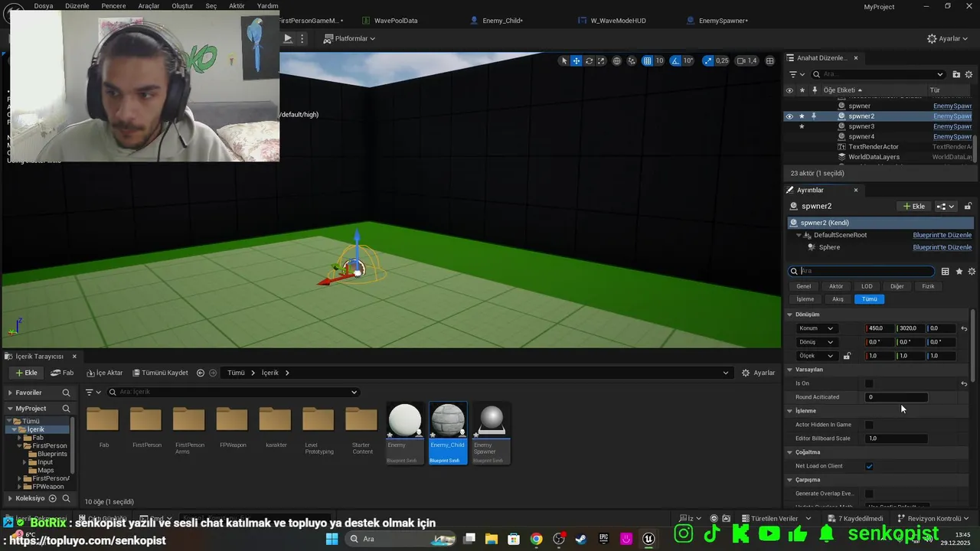The width and height of the screenshot is (980, 551).
Task: Click Tümünü Kaydet save all button
Action: [160, 373]
